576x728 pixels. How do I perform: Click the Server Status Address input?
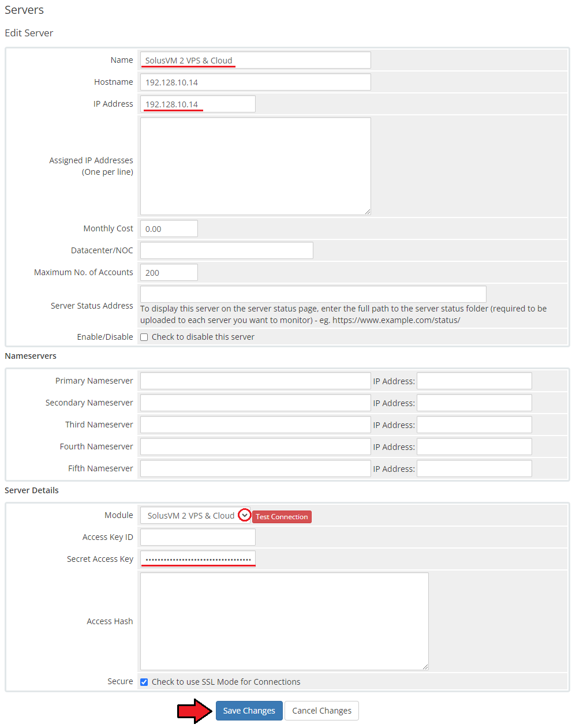point(313,294)
